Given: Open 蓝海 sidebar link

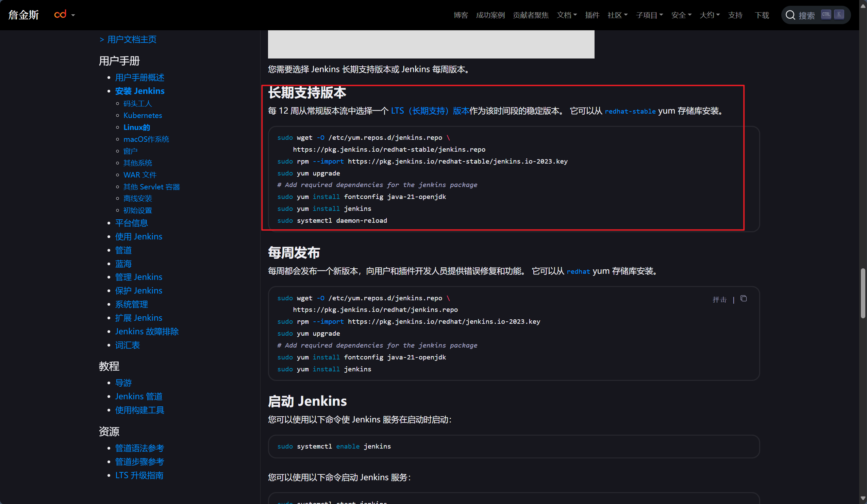Looking at the screenshot, I should click(x=123, y=264).
